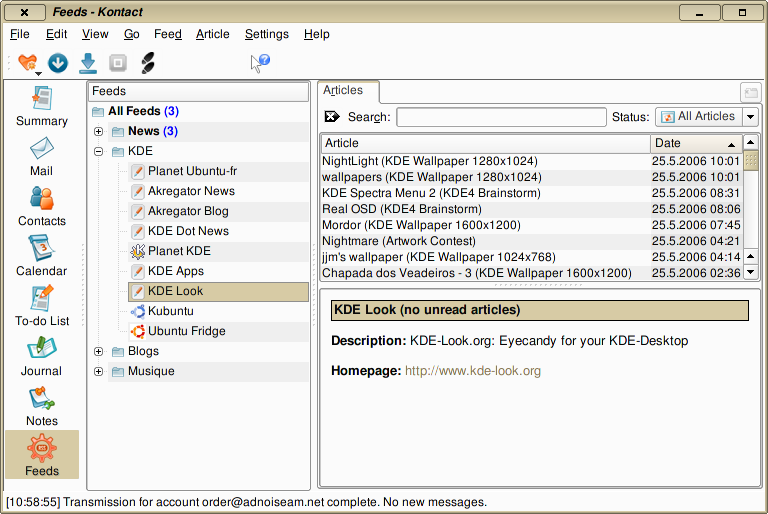Open Summary in the sidebar
The width and height of the screenshot is (768, 514).
coord(42,106)
